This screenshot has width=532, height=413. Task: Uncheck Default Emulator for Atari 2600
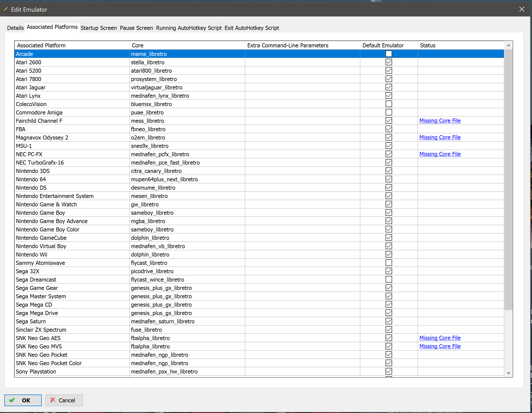(x=389, y=62)
